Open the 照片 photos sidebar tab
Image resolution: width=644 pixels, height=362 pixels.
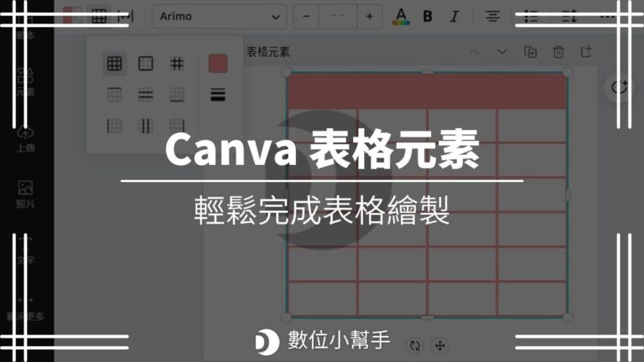(25, 194)
